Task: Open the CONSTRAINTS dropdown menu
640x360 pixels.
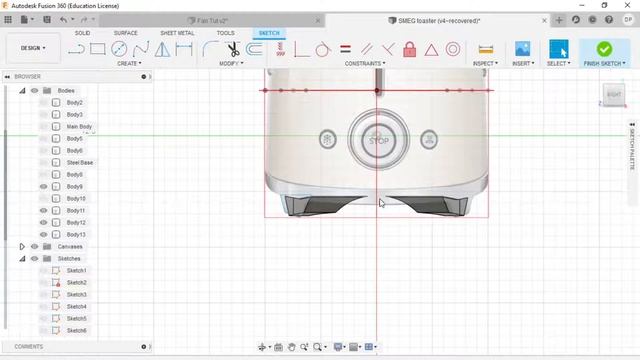Action: point(364,64)
